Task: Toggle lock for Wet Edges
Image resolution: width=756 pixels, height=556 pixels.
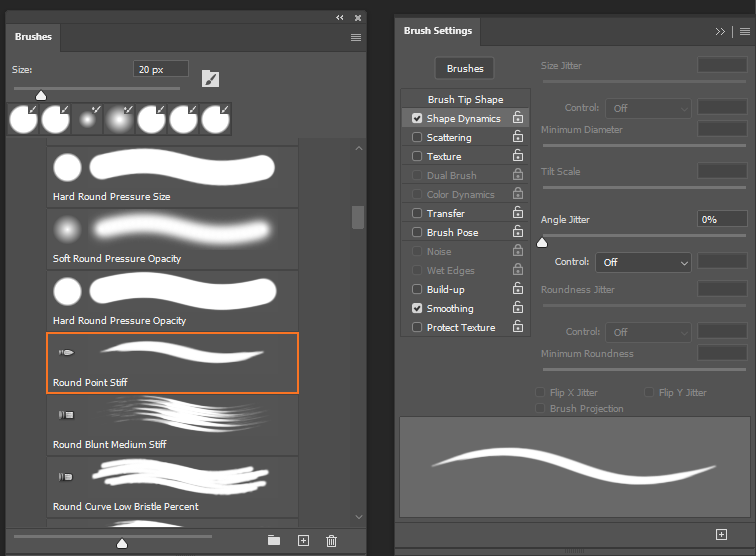Action: coord(518,269)
